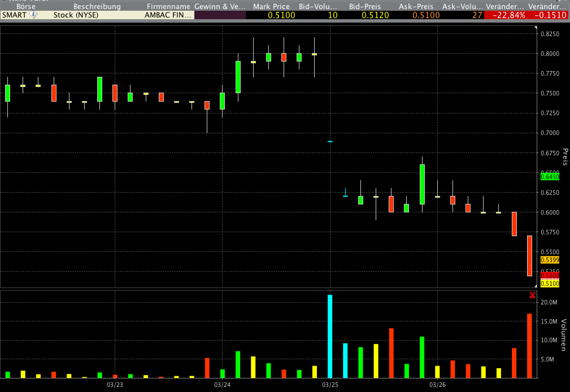Click the Ask-Preis column header

pos(416,7)
